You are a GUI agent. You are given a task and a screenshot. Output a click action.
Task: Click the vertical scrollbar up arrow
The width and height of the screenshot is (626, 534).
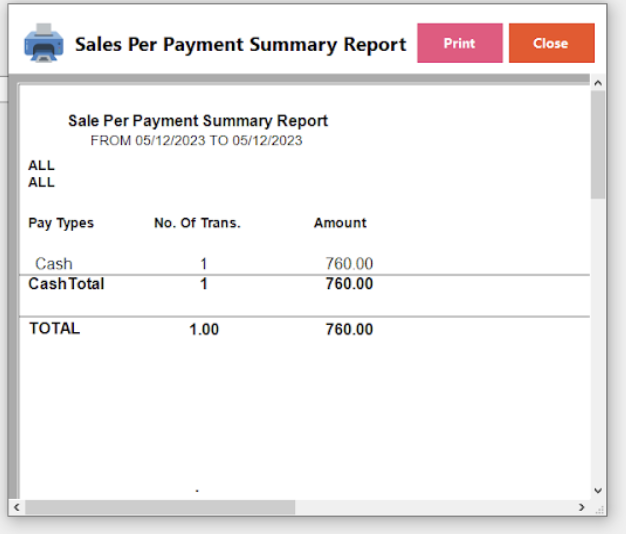pos(598,83)
